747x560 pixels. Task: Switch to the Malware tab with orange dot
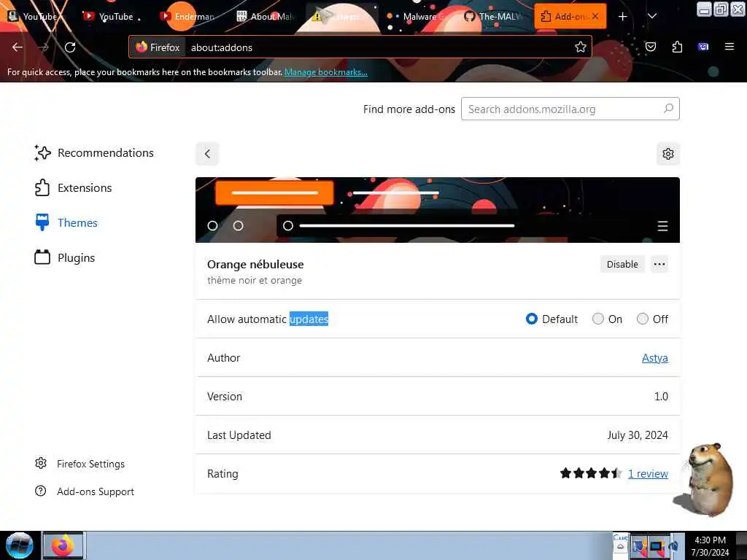pos(418,17)
